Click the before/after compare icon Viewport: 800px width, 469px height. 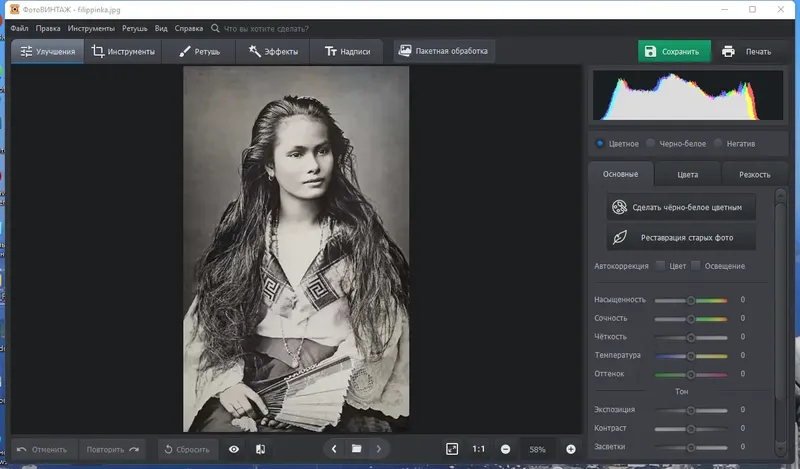(x=260, y=450)
